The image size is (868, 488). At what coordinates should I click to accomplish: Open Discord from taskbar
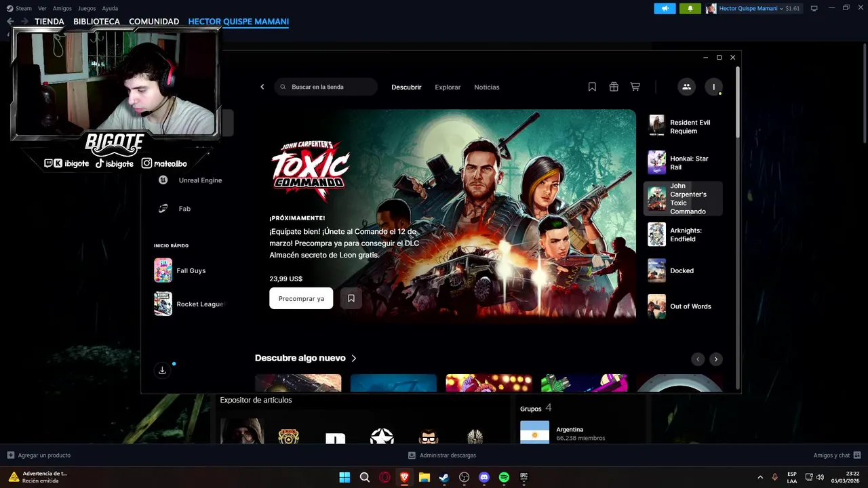click(x=484, y=477)
